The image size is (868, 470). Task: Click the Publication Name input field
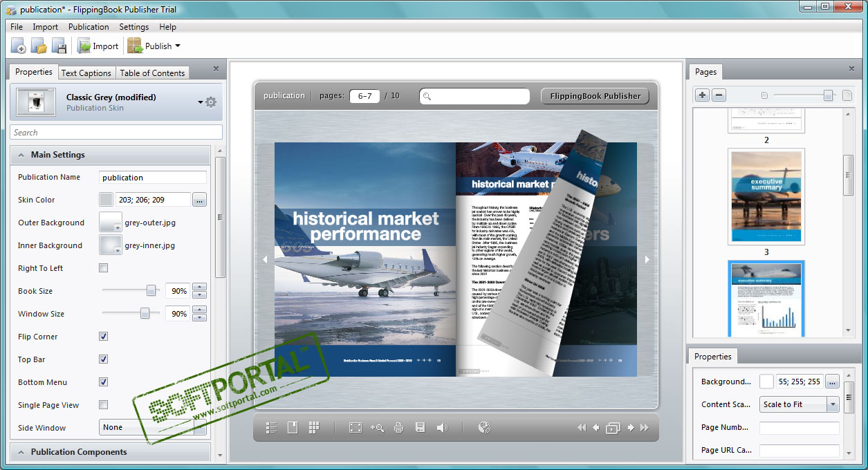coord(153,178)
